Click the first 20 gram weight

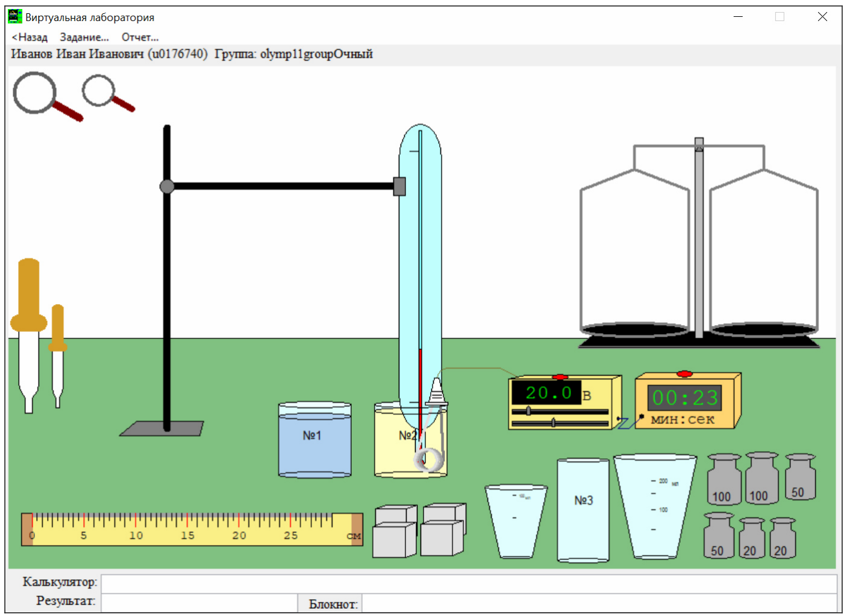[x=751, y=538]
